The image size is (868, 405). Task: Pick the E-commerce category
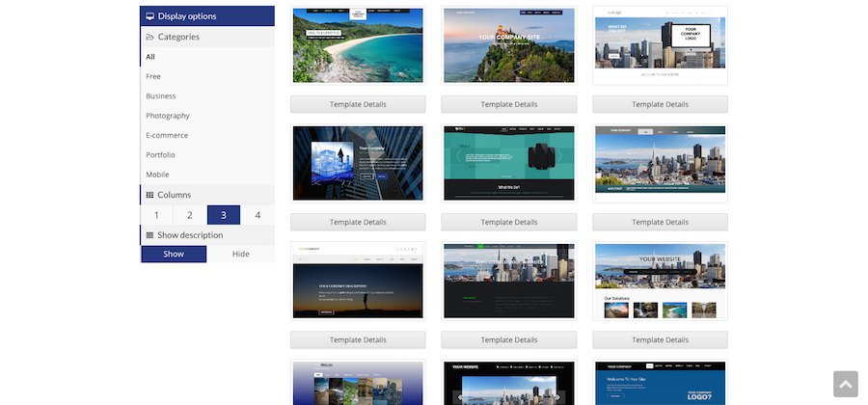(x=207, y=135)
